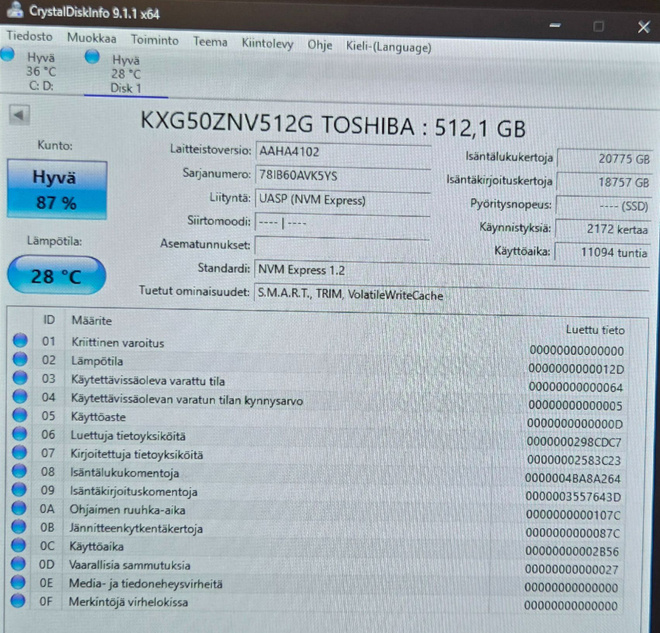
Task: Click the blue status orb for C: D:
Action: coord(8,55)
